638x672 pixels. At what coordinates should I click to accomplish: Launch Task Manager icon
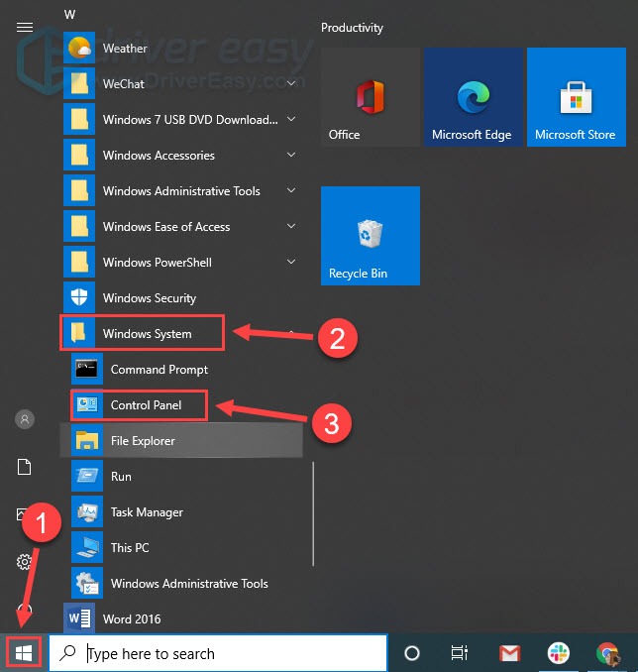coord(87,511)
